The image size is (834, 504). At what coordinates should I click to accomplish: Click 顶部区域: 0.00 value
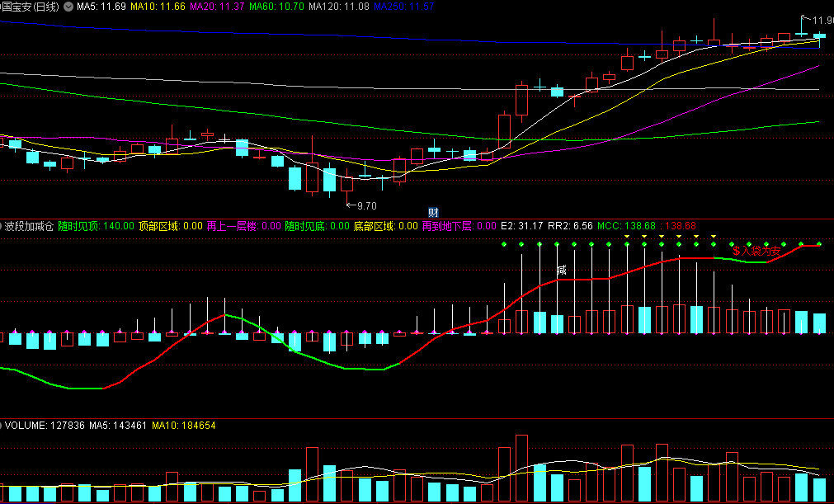click(171, 227)
